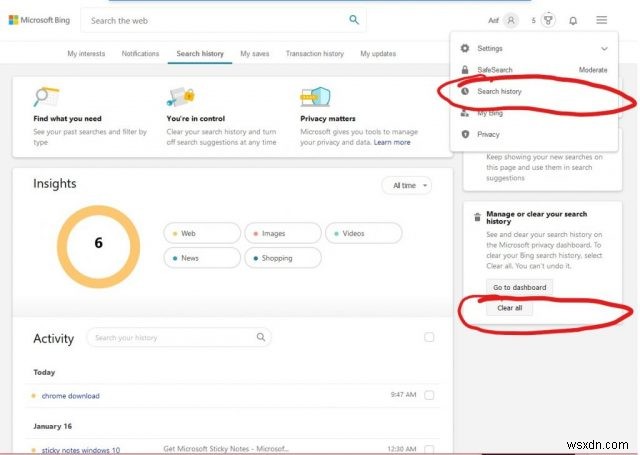The image size is (640, 455).
Task: Click the rewards points count 5
Action: 533,20
